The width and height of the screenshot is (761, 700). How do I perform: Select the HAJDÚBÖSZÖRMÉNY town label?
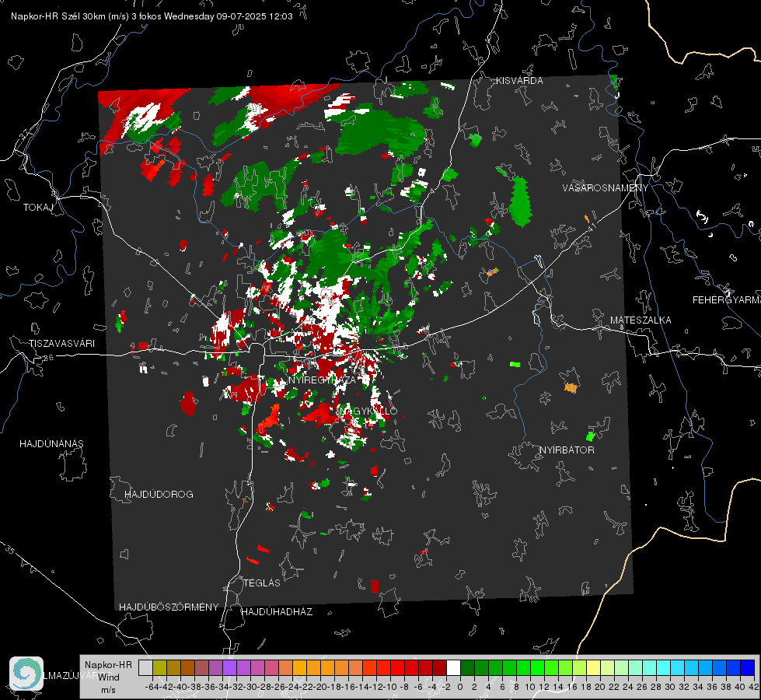coord(169,607)
